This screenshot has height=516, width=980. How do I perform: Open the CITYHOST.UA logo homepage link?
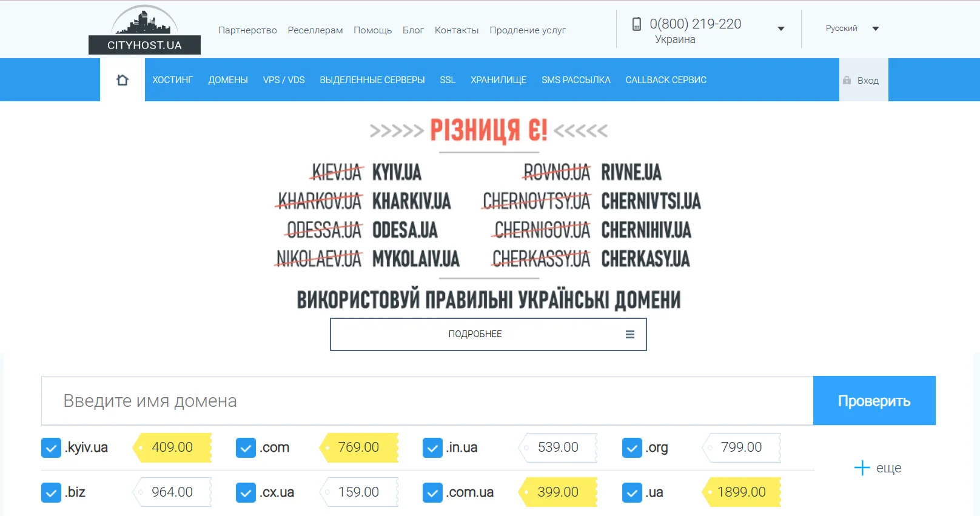144,30
